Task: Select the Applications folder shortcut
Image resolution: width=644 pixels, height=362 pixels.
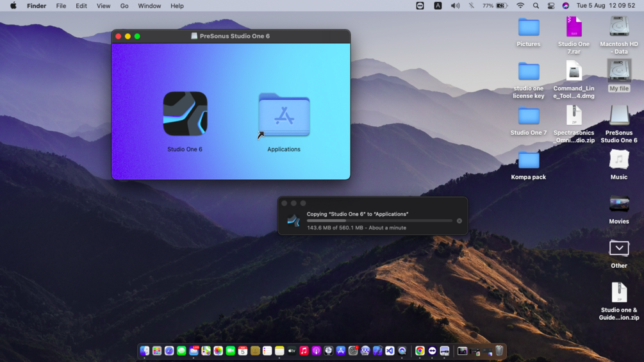Action: [x=284, y=116]
